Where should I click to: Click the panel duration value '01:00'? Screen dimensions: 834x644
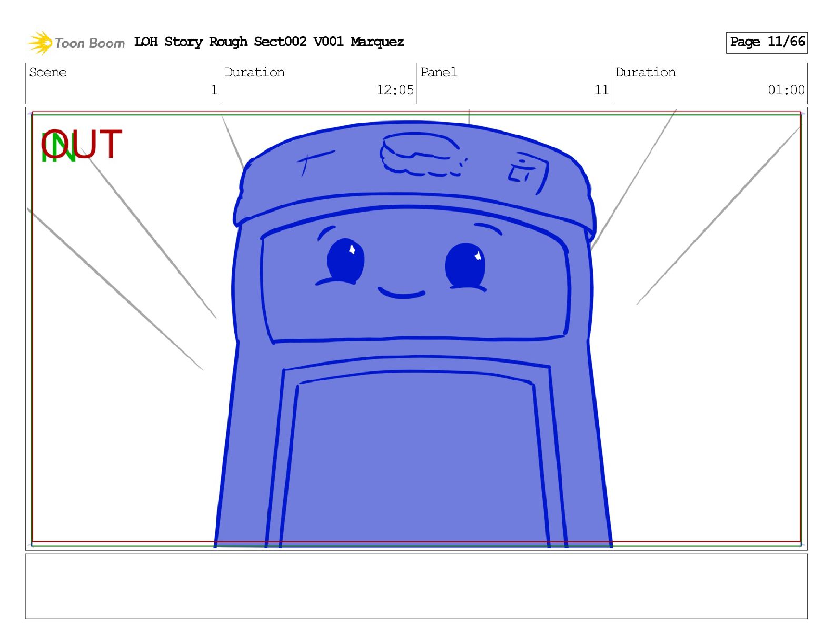coord(786,90)
